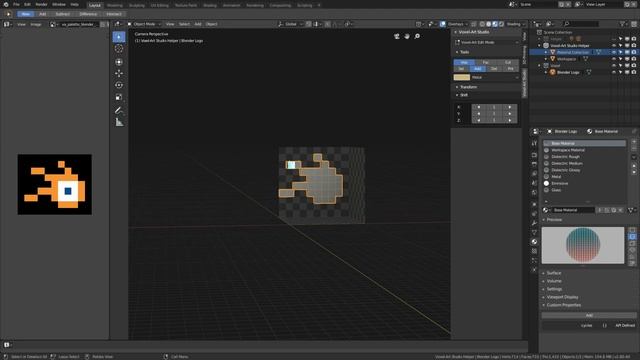Click the Blender Logo object icon in outliner

click(x=553, y=72)
